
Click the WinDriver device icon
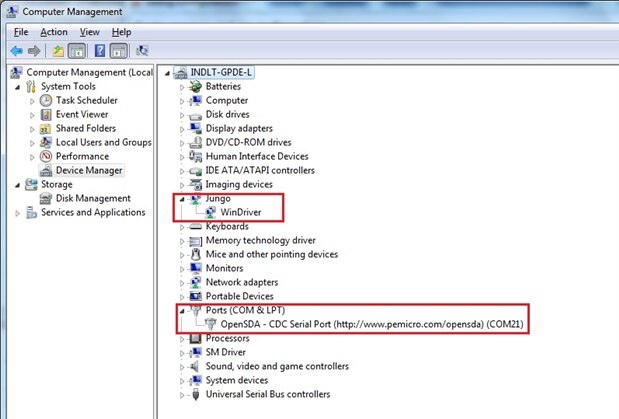[210, 212]
